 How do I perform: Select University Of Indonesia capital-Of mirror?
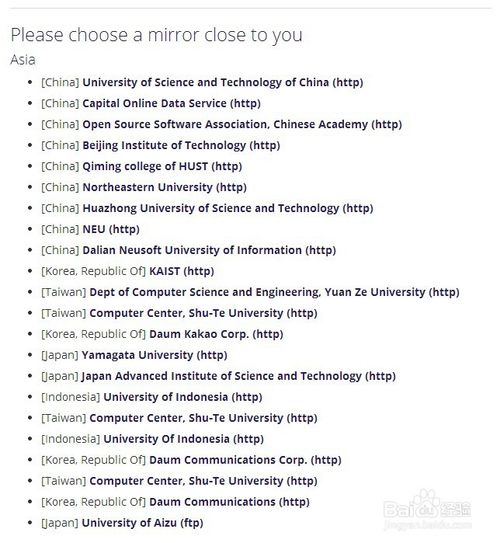184,439
